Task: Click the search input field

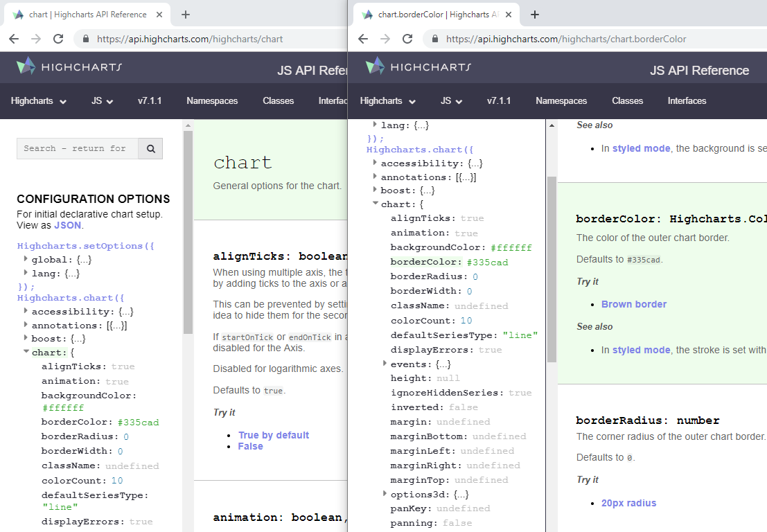Action: (x=78, y=148)
